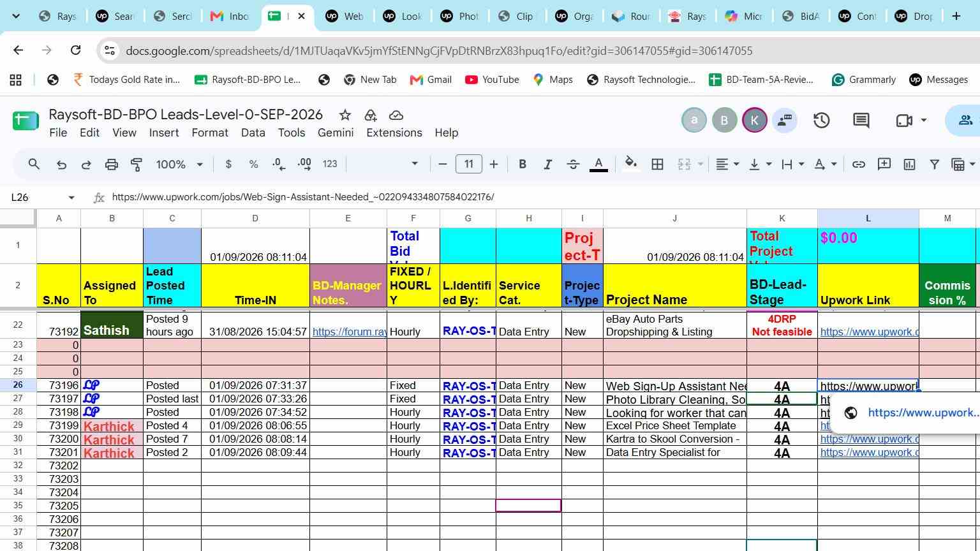Click the insert chart icon

coord(909,165)
